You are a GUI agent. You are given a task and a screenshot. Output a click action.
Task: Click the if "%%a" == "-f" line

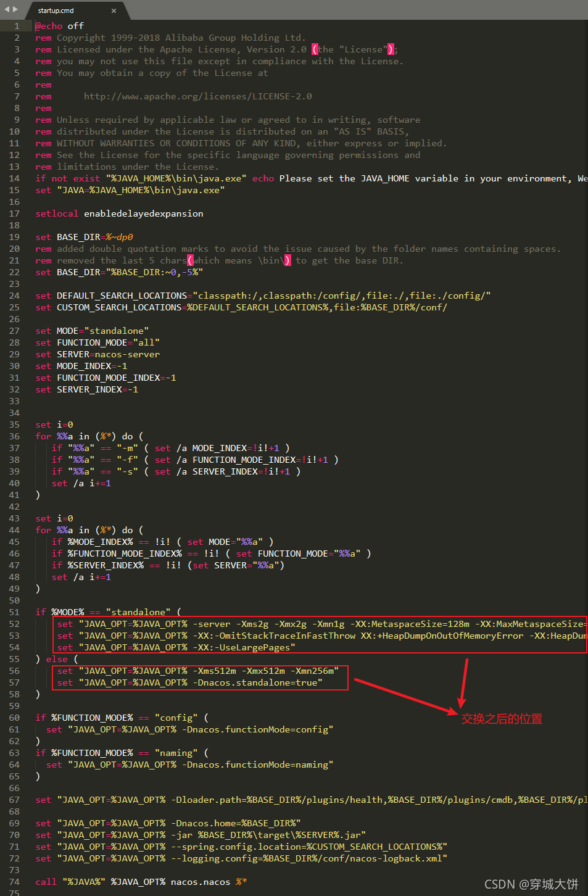[195, 460]
